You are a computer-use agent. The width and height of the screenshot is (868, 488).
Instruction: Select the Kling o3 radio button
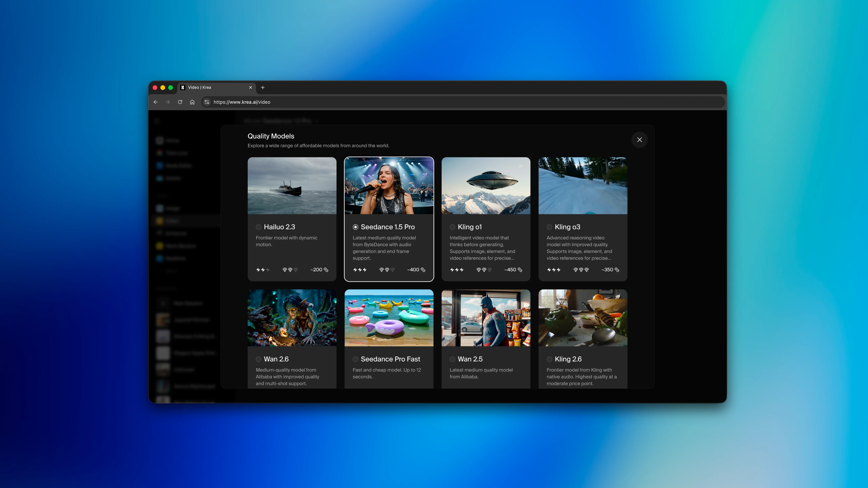[549, 227]
